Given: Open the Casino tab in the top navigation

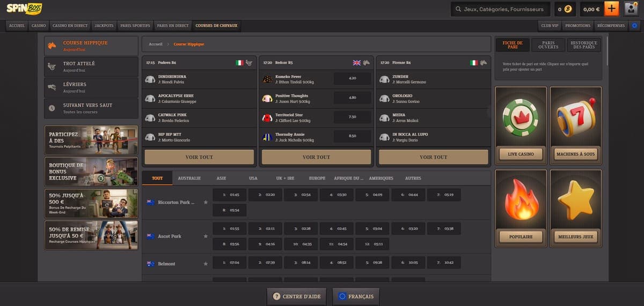Looking at the screenshot, I should [x=39, y=25].
